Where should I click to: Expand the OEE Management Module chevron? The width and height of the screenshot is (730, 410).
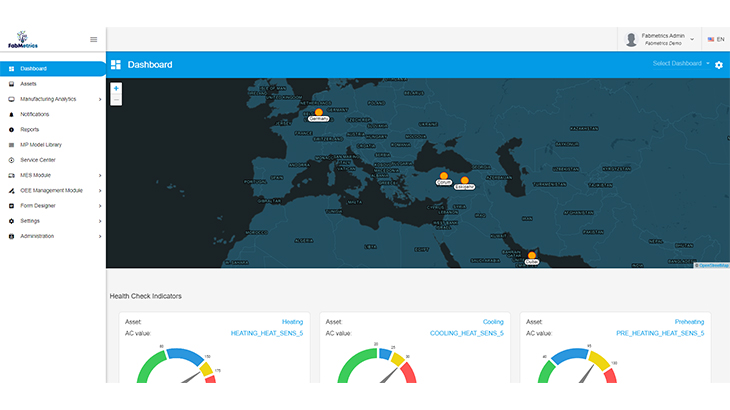tap(100, 191)
